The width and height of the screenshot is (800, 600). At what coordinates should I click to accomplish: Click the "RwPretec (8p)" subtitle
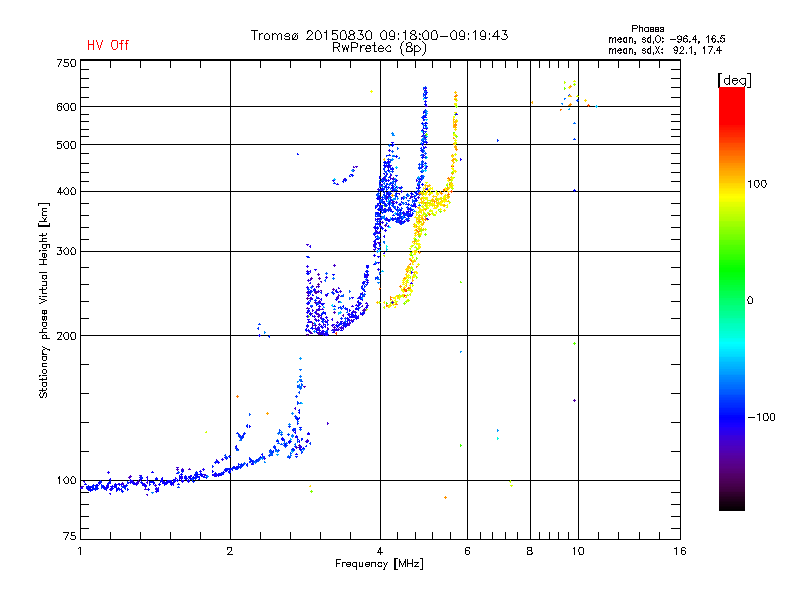(x=379, y=48)
